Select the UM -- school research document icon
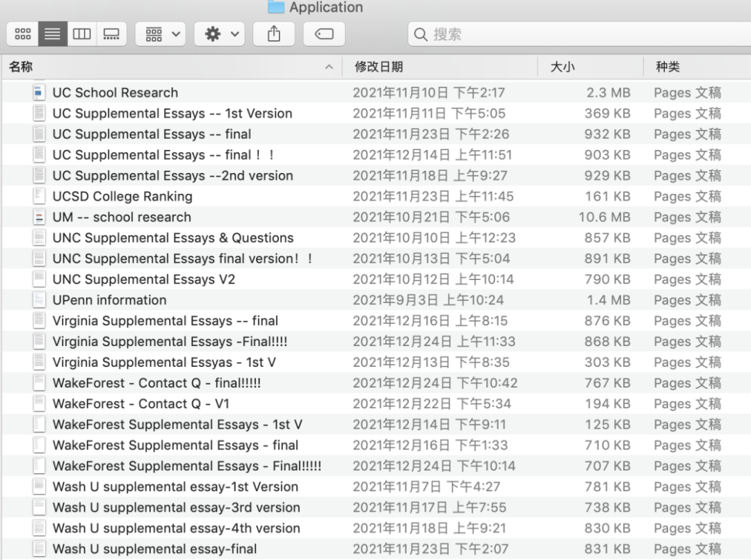751x560 pixels. pos(39,217)
